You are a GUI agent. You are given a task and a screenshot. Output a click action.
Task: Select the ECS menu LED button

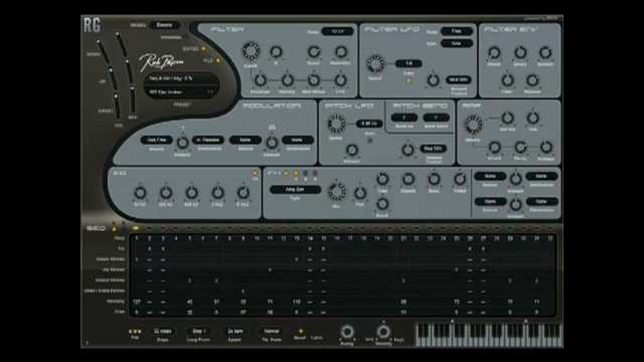[x=204, y=49]
